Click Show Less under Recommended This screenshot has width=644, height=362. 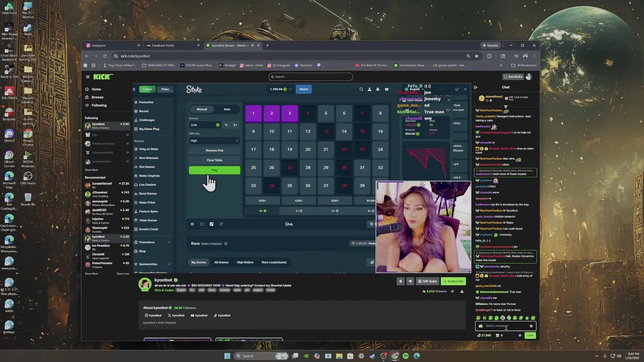[123, 274]
